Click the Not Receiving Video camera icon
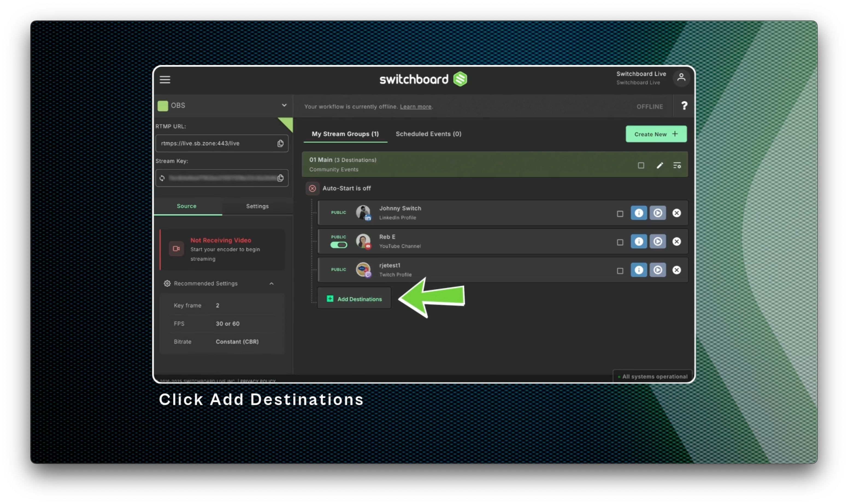Image resolution: width=848 pixels, height=504 pixels. click(176, 249)
